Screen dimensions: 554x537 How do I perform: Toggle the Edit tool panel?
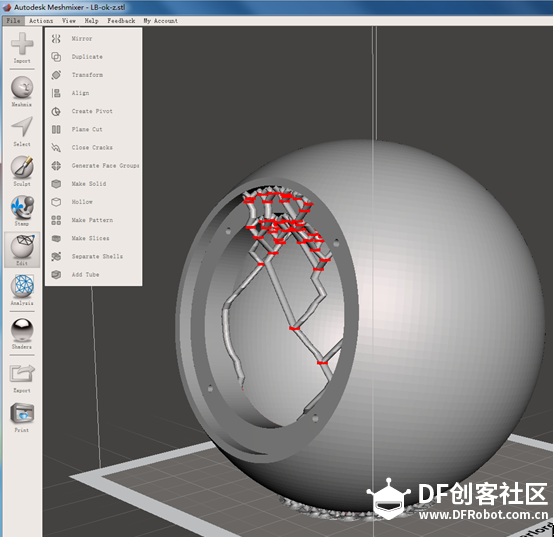coord(22,250)
